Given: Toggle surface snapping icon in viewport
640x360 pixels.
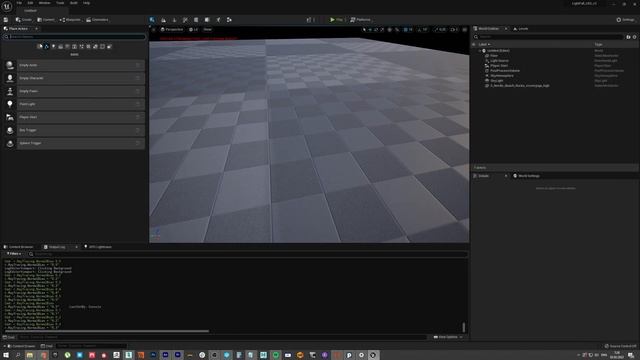Looking at the screenshot, I should 397,29.
